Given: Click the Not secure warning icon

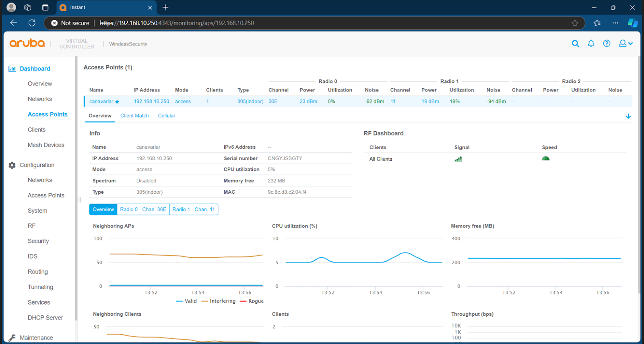Looking at the screenshot, I should pyautogui.click(x=54, y=23).
